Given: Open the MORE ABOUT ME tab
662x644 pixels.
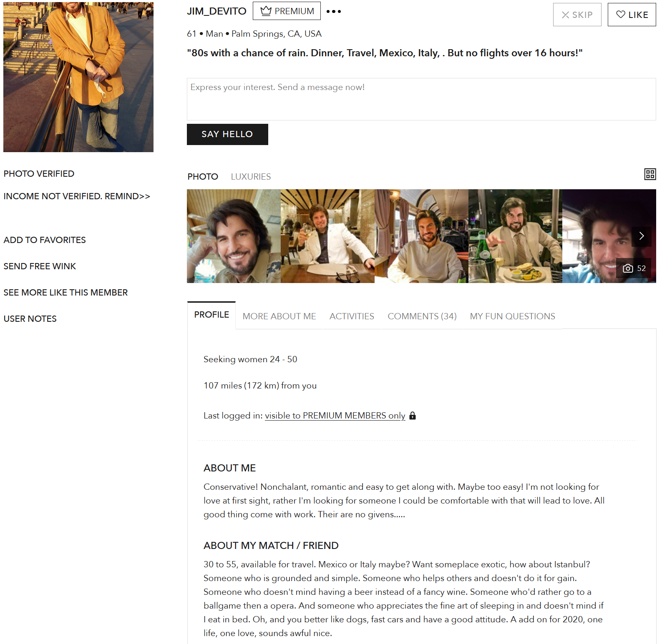Looking at the screenshot, I should pos(279,316).
